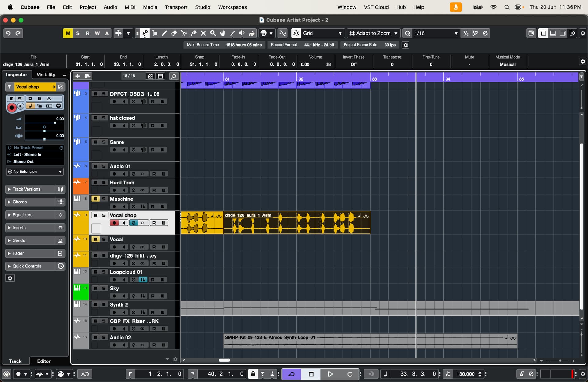Image resolution: width=588 pixels, height=382 pixels.
Task: Enable record on Vocal chop track
Action: coord(114,223)
